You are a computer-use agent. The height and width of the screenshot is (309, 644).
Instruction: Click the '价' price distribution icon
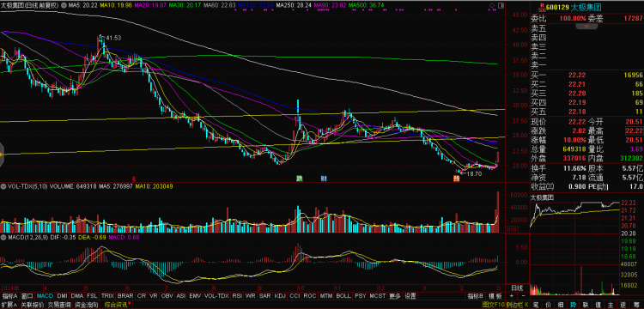(x=549, y=305)
